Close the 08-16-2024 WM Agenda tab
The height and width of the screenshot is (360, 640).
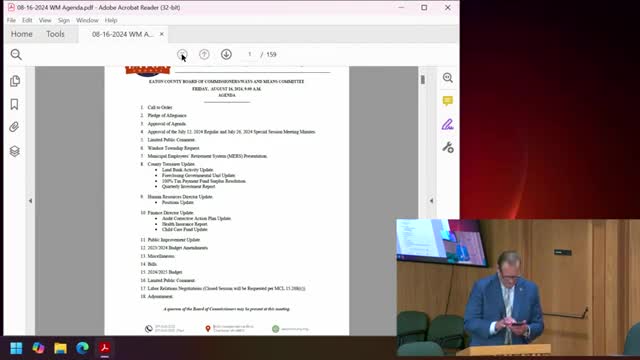(x=162, y=34)
